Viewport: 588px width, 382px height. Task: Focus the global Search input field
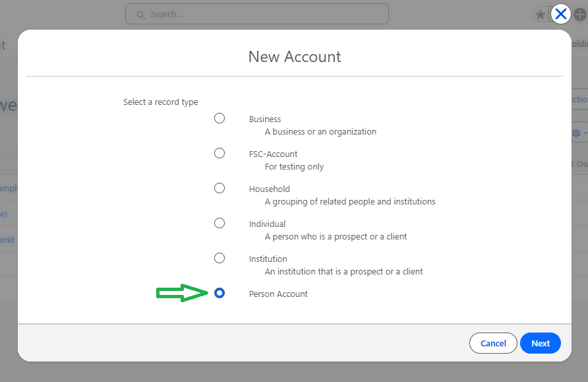(264, 14)
